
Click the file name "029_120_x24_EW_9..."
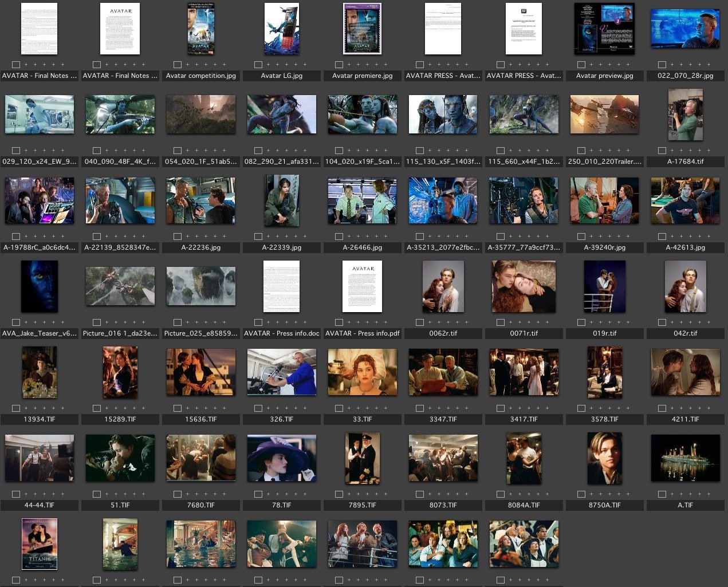[x=39, y=161]
